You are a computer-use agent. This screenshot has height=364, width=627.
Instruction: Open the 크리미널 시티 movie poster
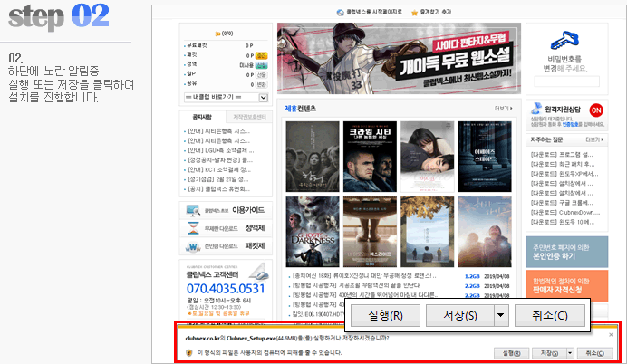click(370, 157)
